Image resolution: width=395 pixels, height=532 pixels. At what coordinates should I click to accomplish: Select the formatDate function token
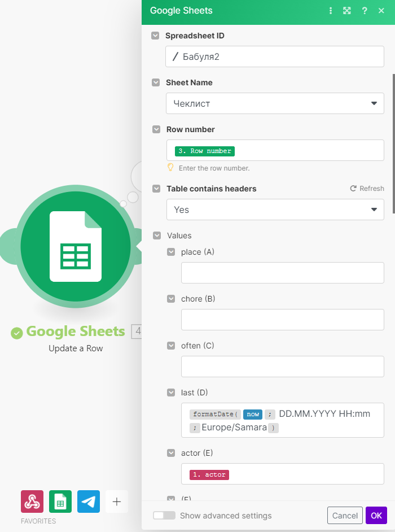tap(215, 415)
